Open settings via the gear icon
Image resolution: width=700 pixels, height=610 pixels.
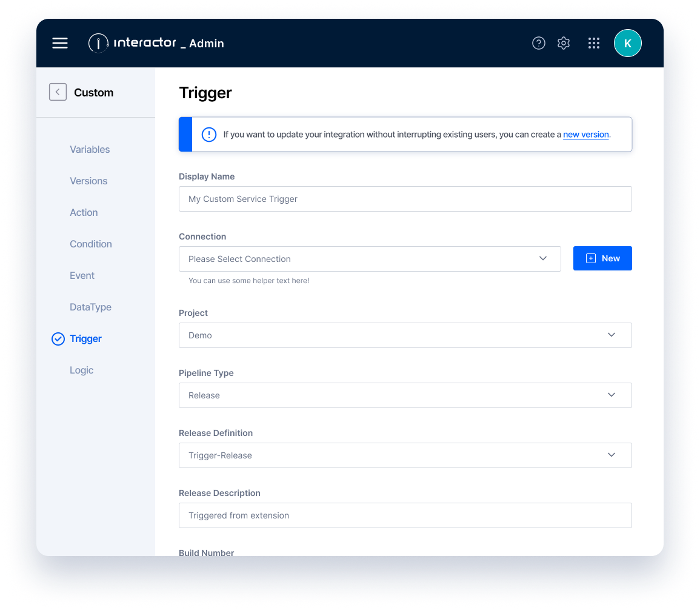pos(563,43)
